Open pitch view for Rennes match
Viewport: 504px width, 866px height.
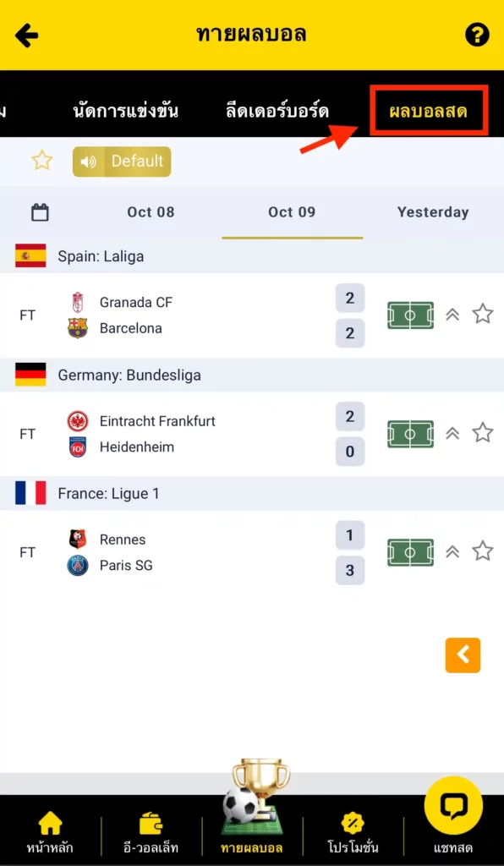pos(410,552)
